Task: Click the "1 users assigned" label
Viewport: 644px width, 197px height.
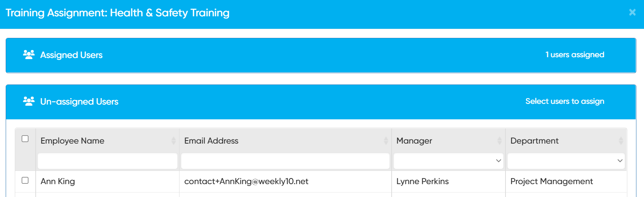Action: point(575,55)
